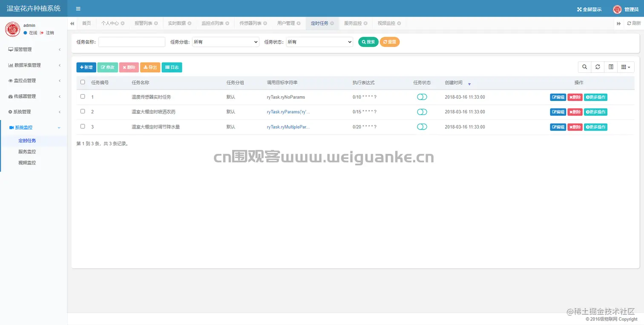Screen dimensions: 644x325
Task: Toggle status switch for 温室大棚定时喷洒农药
Action: pyautogui.click(x=422, y=112)
